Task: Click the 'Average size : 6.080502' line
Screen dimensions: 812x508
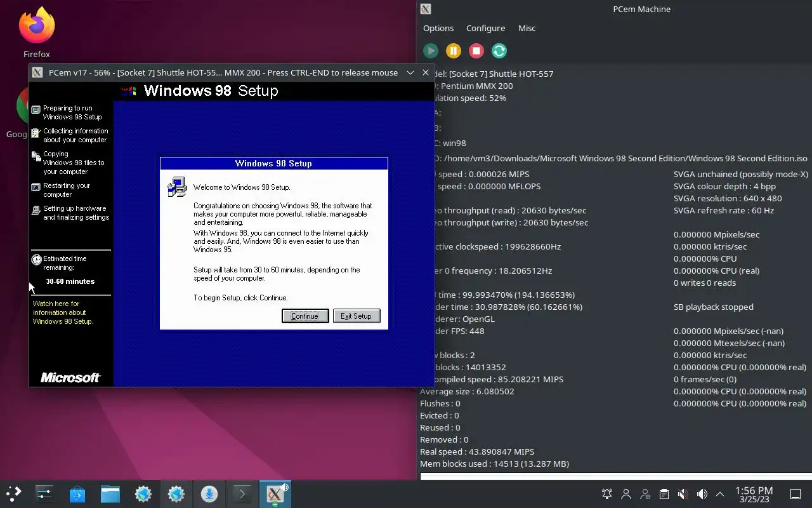Action: (467, 391)
